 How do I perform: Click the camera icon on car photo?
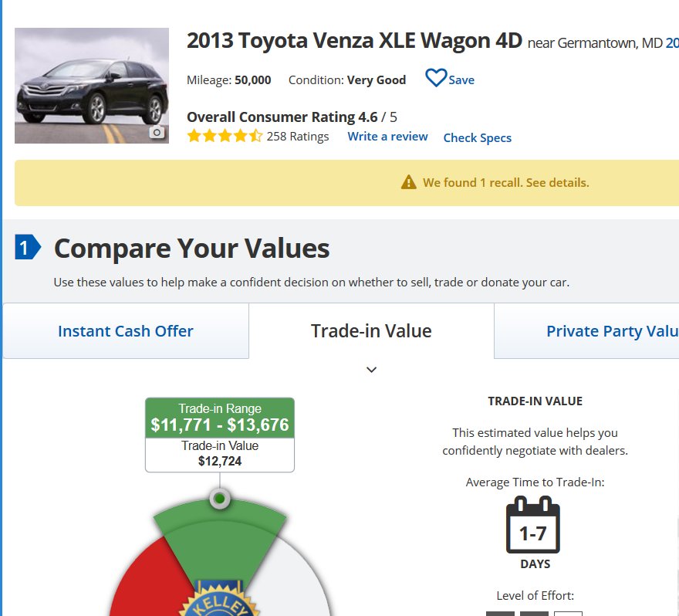click(157, 132)
